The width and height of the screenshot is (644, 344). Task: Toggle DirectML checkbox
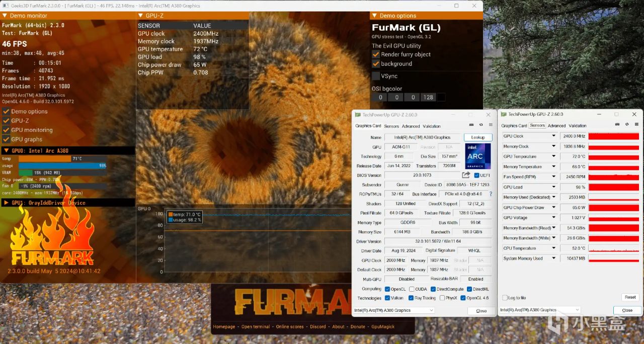click(469, 289)
